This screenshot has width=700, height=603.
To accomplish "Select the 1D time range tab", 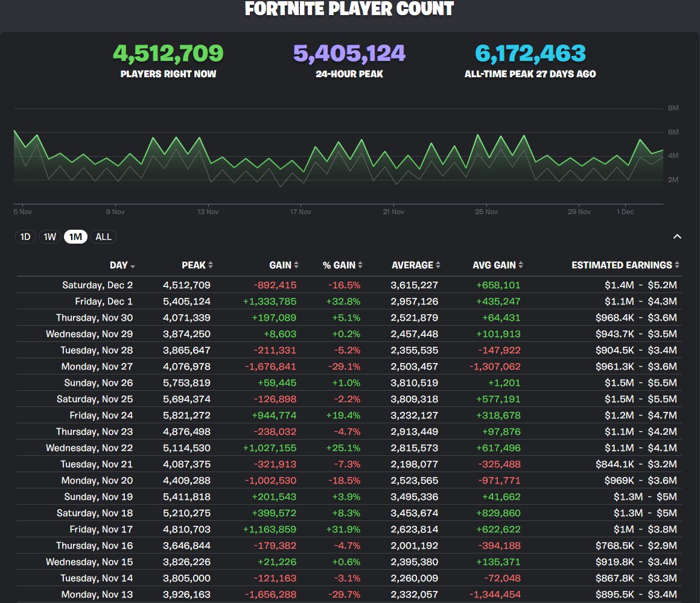I will coord(25,237).
